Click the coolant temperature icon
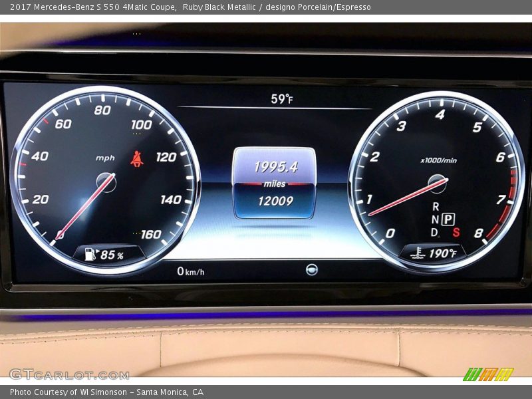This screenshot has width=532, height=399. tap(418, 253)
